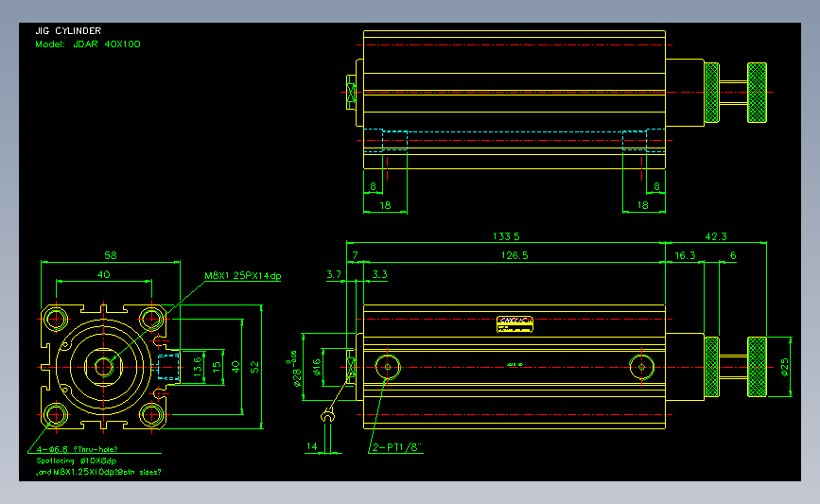Click the JIG CYLINDER title text
The width and height of the screenshot is (820, 504).
(x=68, y=31)
